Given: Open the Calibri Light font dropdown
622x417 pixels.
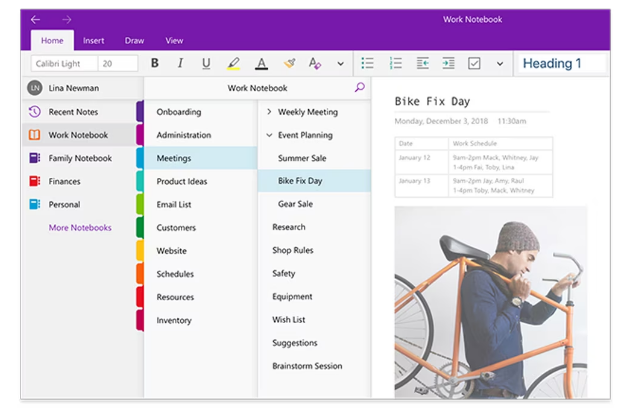Looking at the screenshot, I should click(64, 63).
